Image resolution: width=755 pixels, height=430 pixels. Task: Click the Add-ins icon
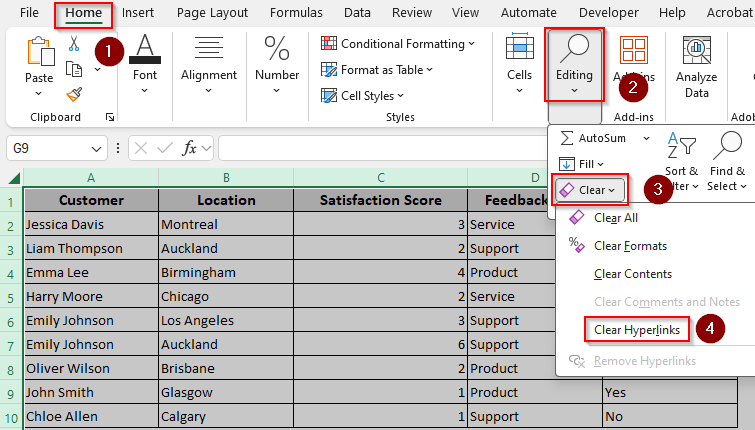coord(634,49)
